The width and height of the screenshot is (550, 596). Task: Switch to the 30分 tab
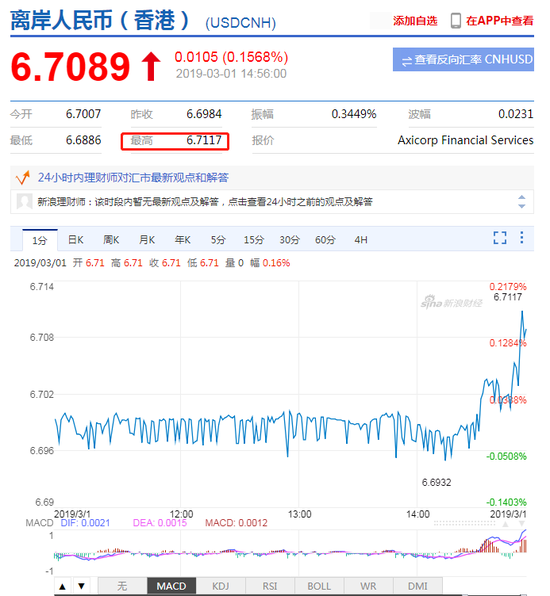(289, 240)
